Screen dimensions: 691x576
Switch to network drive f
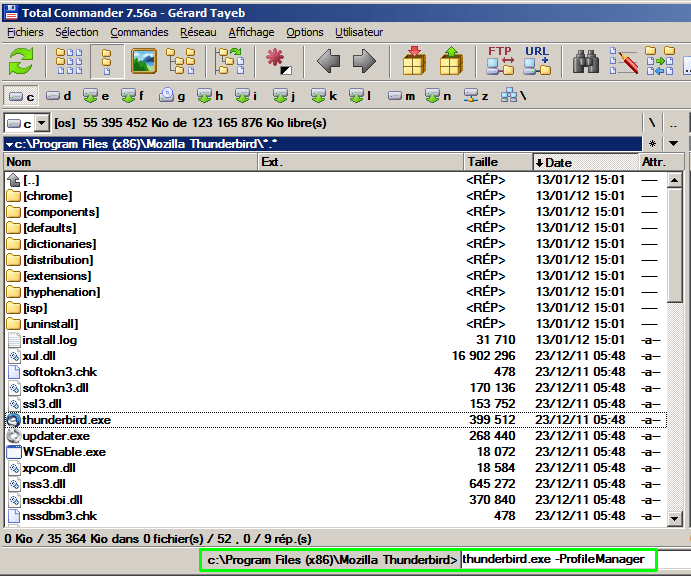coord(133,96)
